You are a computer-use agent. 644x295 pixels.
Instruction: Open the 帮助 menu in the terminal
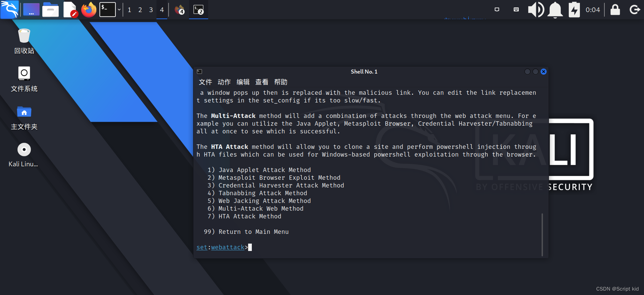(281, 82)
